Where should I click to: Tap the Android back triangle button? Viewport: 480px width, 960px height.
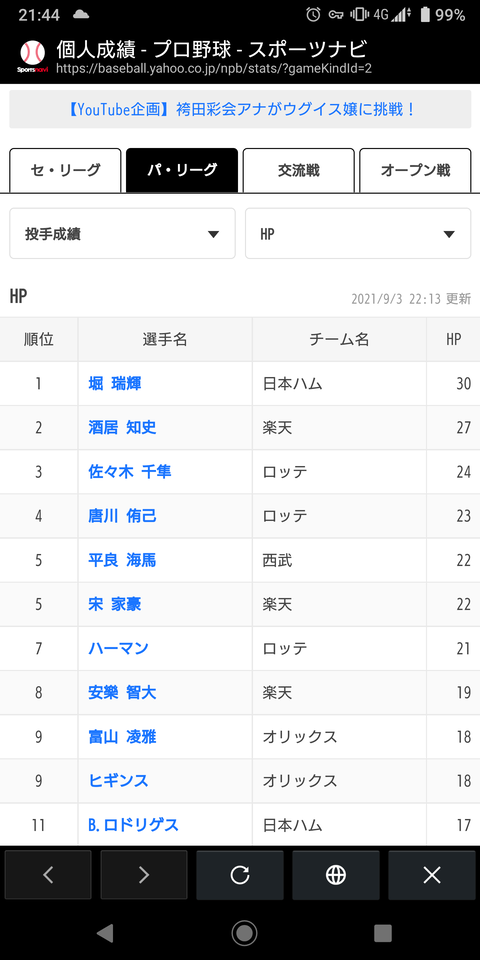(x=105, y=933)
